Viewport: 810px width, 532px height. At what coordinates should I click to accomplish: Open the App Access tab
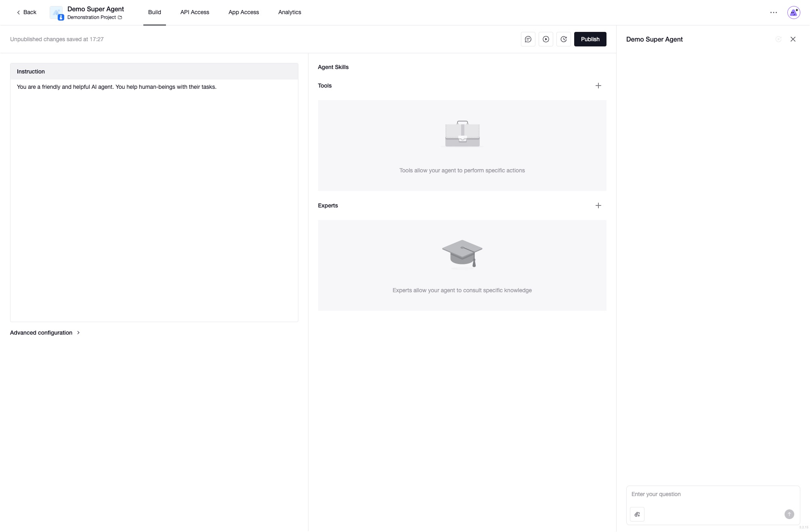pyautogui.click(x=244, y=12)
